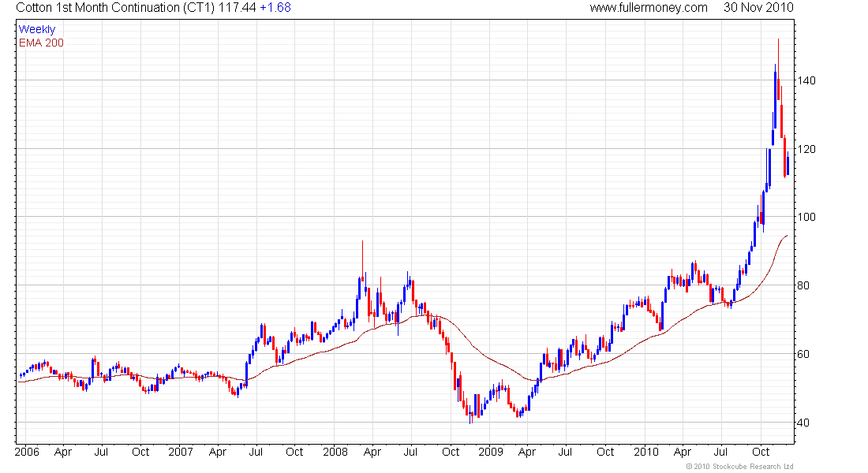Click the 2007 year marker on time axis
This screenshot has width=868, height=473.
[x=181, y=453]
